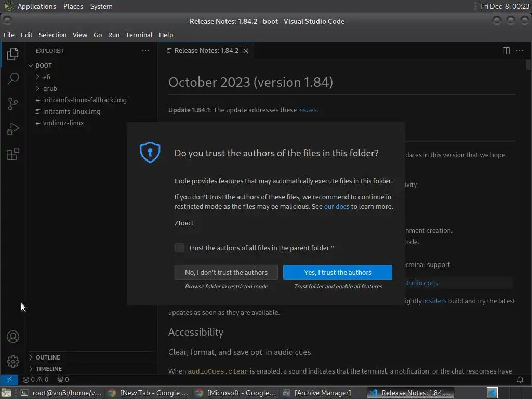Open the our docs link

(x=337, y=206)
